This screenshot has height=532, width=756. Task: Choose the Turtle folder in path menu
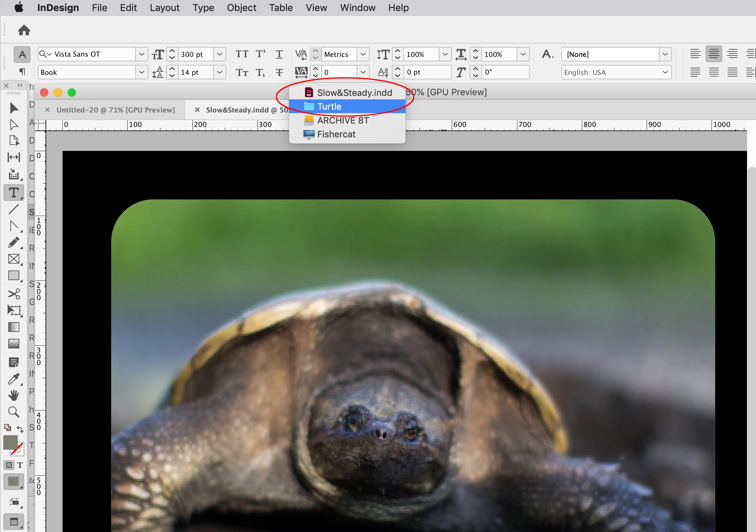click(x=329, y=107)
